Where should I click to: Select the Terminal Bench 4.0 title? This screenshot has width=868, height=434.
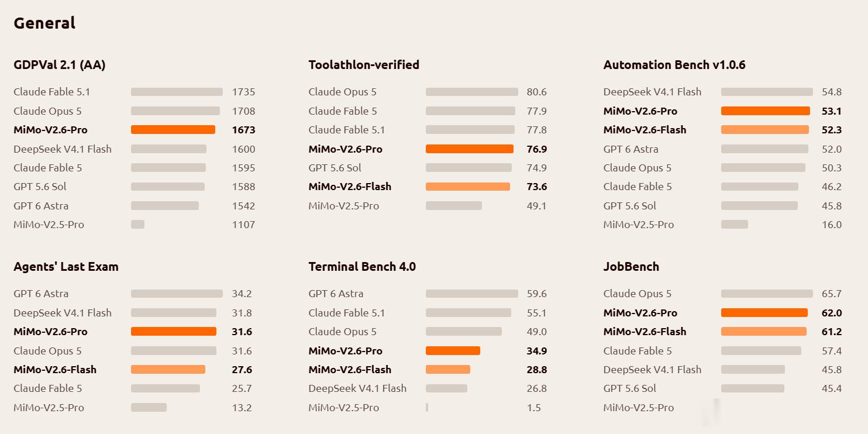[362, 267]
